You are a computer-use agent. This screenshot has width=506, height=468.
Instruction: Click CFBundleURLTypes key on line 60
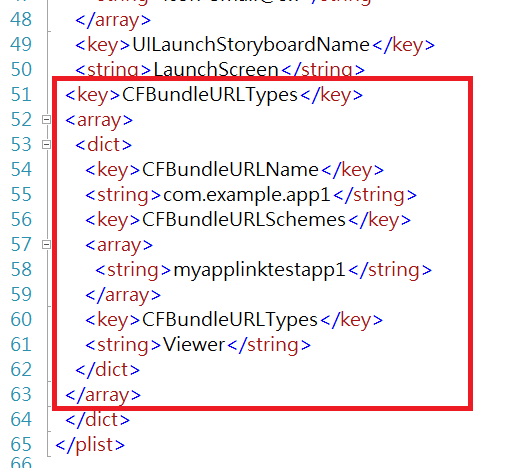point(230,320)
